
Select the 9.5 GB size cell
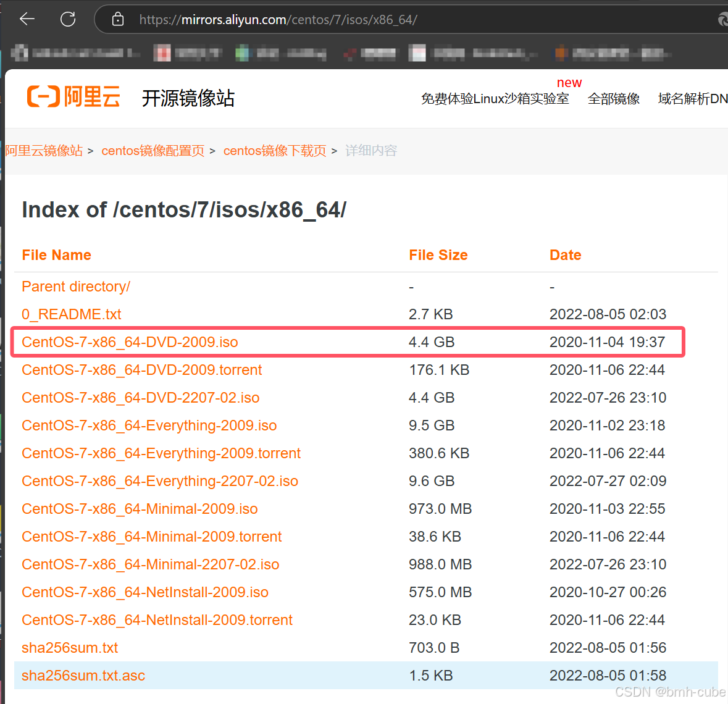432,426
